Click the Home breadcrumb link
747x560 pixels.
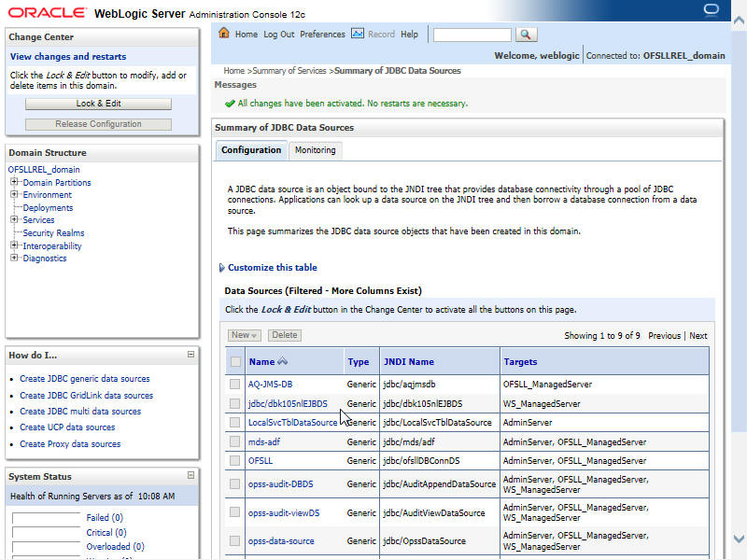234,71
